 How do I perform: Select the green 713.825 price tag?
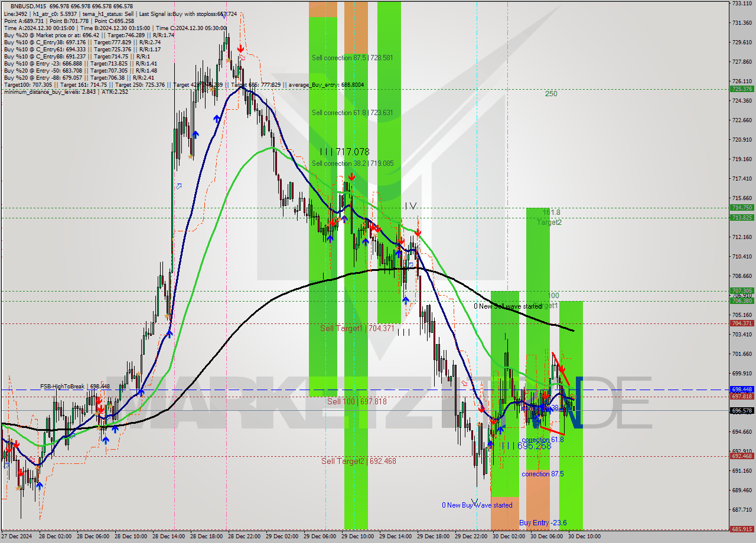pyautogui.click(x=742, y=218)
